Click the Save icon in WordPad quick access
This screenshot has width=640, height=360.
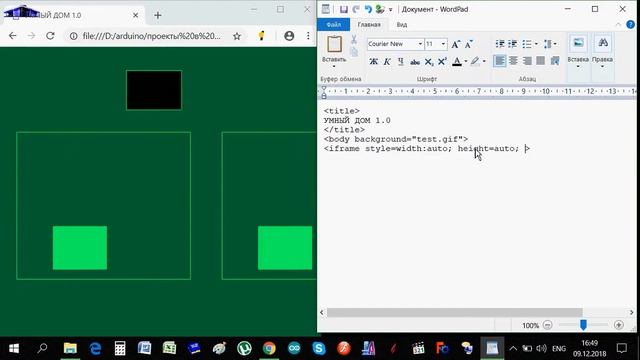click(x=344, y=9)
